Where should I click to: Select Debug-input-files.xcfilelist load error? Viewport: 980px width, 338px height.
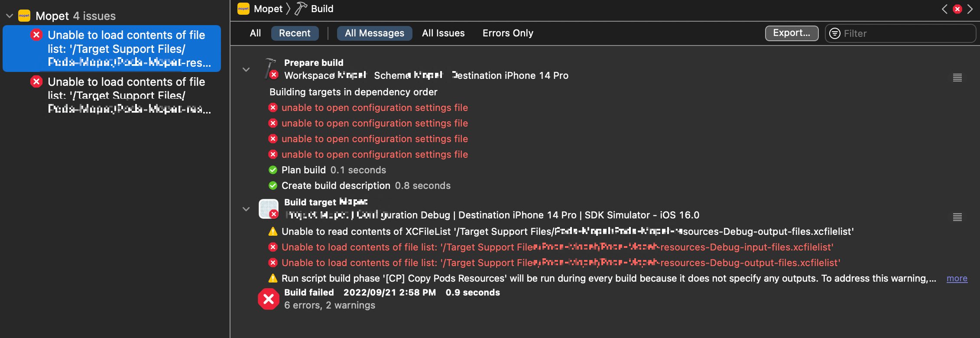(558, 247)
